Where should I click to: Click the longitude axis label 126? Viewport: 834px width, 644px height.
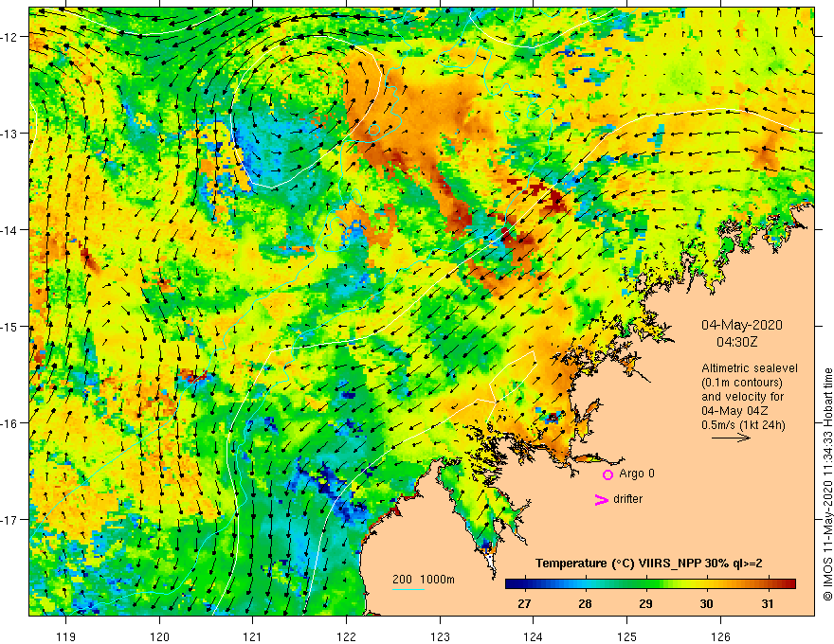[720, 636]
